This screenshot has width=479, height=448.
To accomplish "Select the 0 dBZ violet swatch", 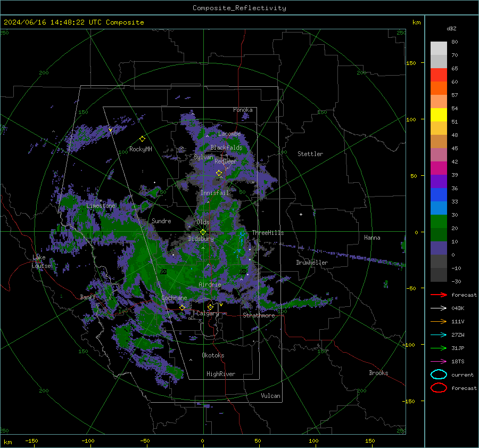I will click(439, 248).
